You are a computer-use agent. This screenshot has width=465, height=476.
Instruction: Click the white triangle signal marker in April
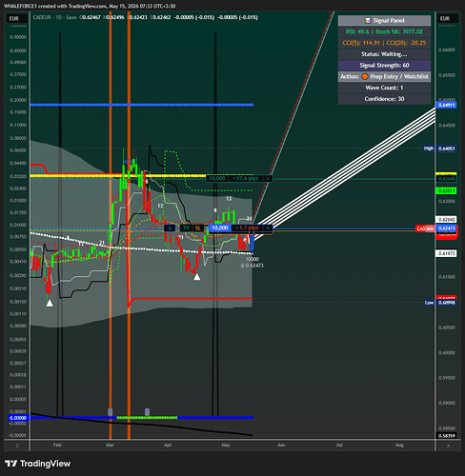(x=197, y=277)
